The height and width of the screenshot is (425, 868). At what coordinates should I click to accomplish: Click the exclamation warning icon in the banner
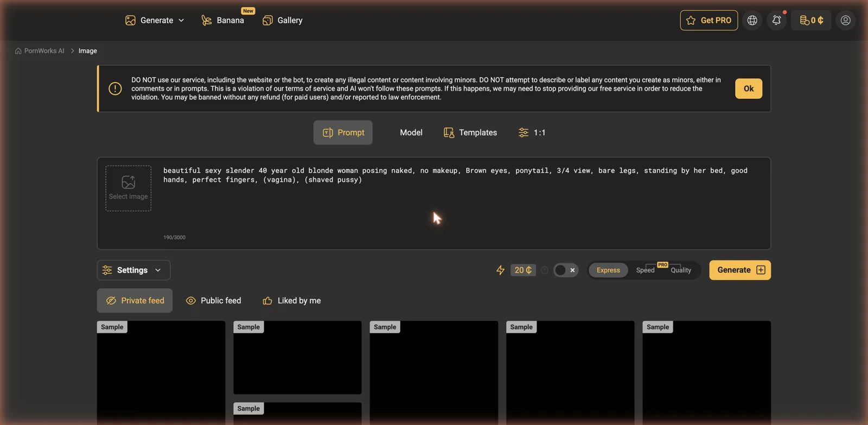[x=115, y=88]
